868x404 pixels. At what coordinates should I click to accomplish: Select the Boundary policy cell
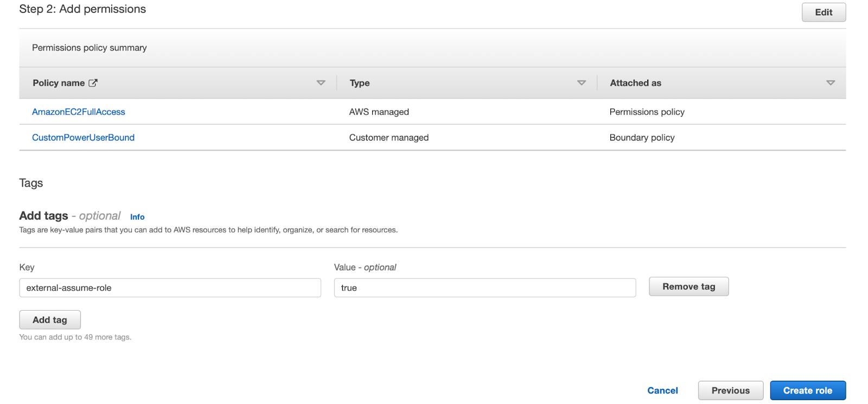642,138
